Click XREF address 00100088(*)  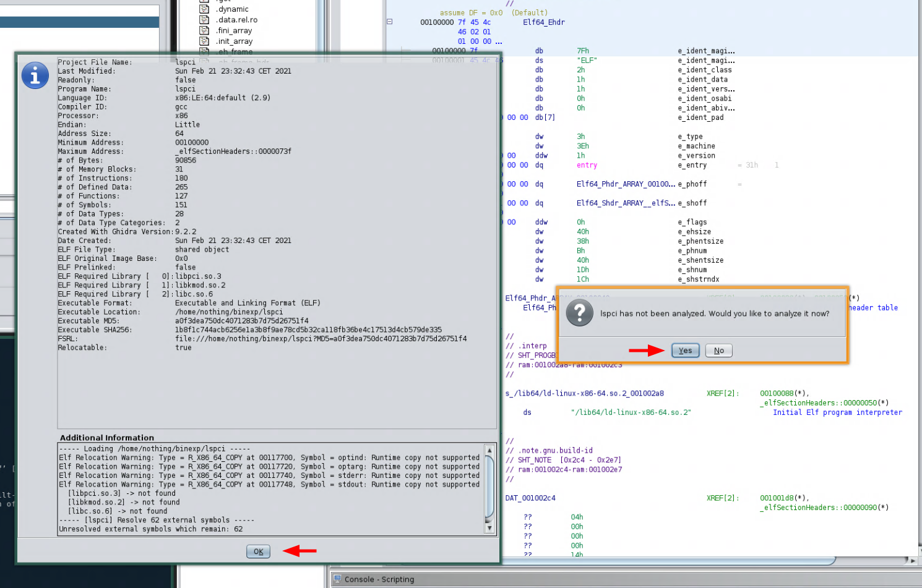coord(784,393)
